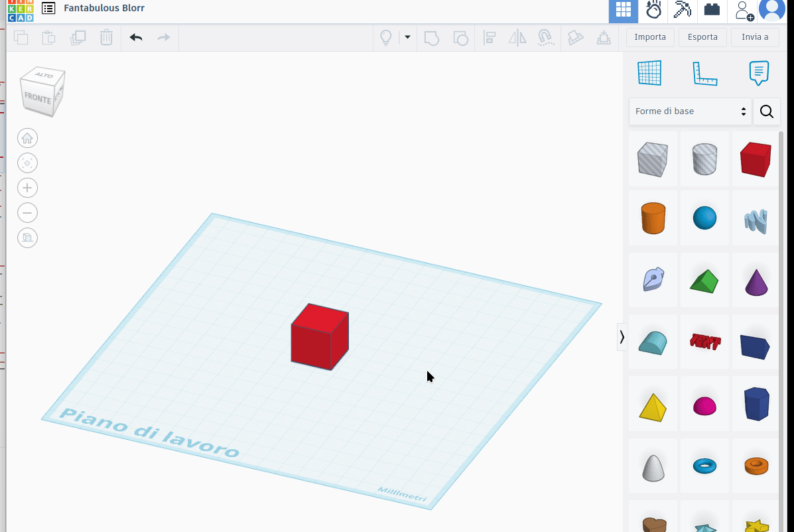Click the Delete trash icon
794x532 pixels.
coord(106,37)
